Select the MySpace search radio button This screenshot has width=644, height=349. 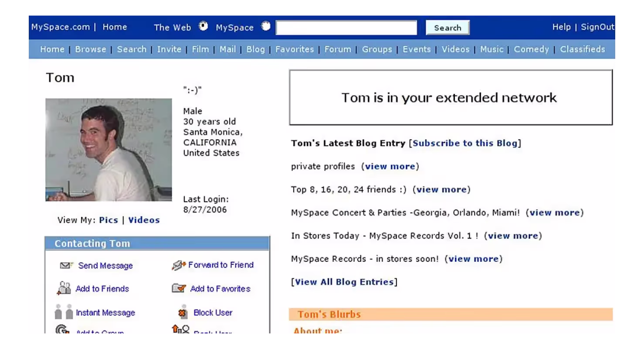point(266,26)
